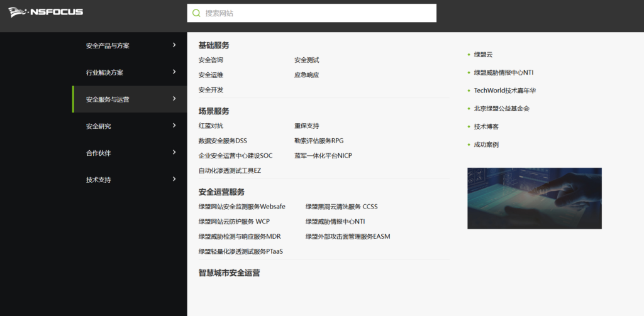Visit 成功案例
644x316 pixels.
point(486,144)
